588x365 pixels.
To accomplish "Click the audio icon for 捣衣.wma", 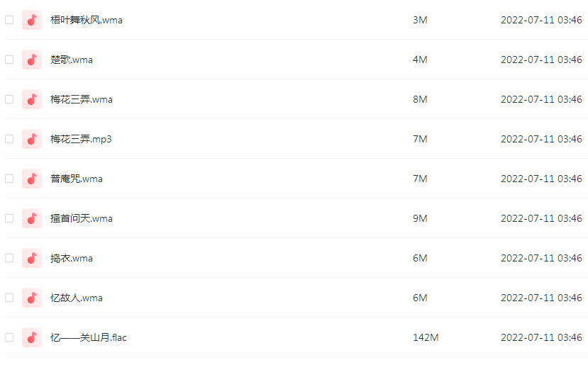I will (x=32, y=258).
